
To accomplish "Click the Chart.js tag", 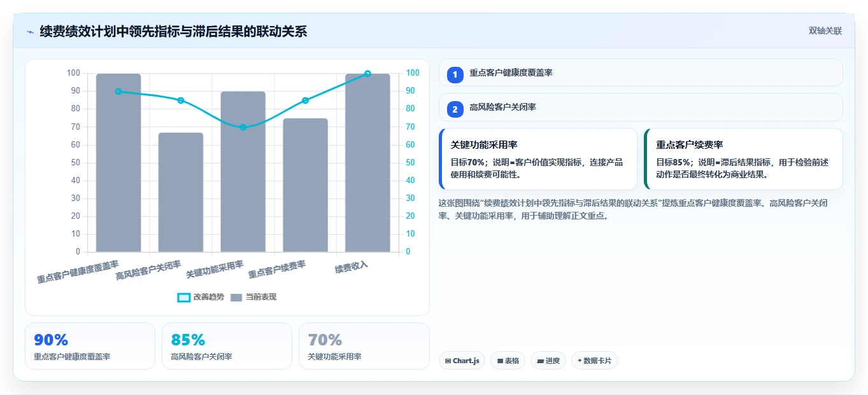I will (x=462, y=361).
